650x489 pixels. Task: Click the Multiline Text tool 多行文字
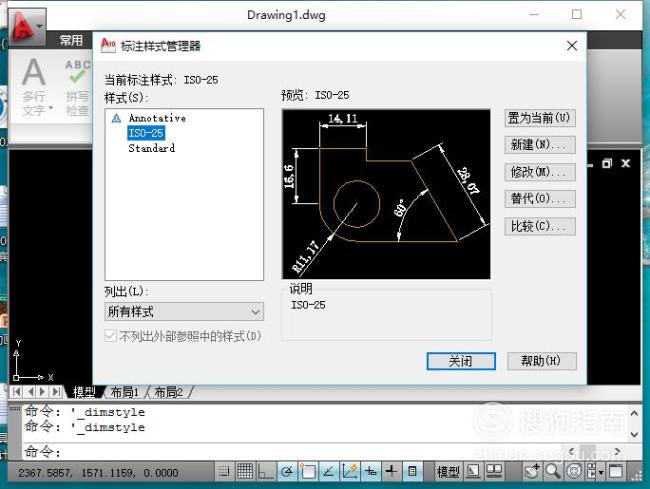click(34, 87)
